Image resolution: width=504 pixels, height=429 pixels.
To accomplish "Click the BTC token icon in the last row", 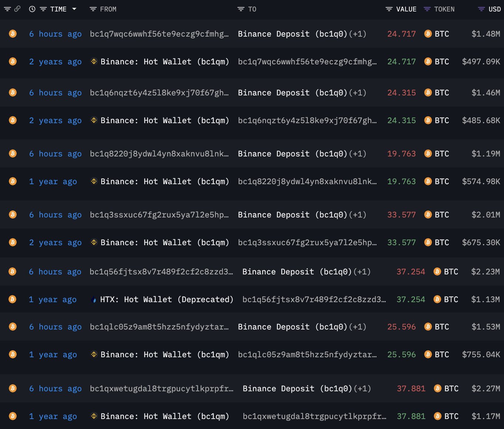I will pos(437,416).
